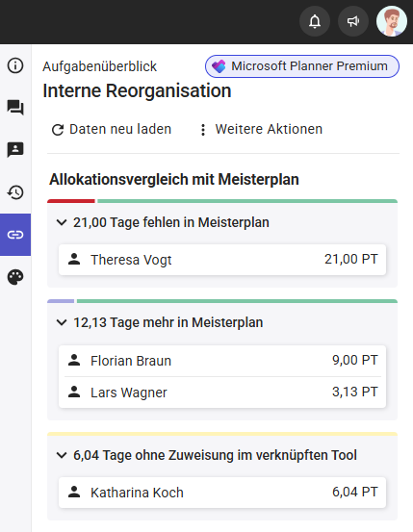Click the 21,00 PT value

tap(350, 259)
